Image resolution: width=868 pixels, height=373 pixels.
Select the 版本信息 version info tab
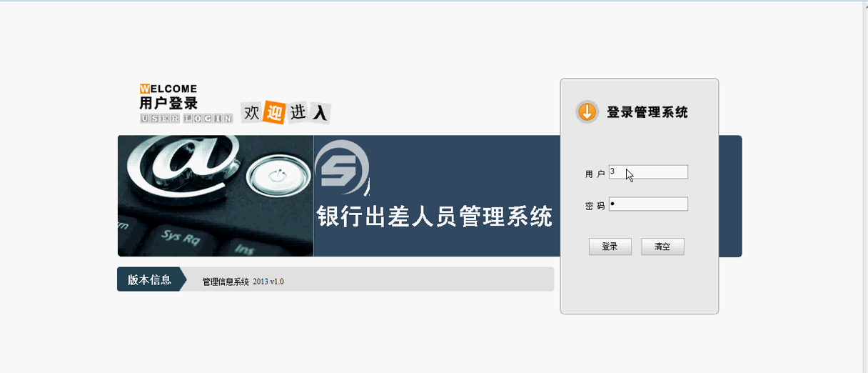click(151, 279)
